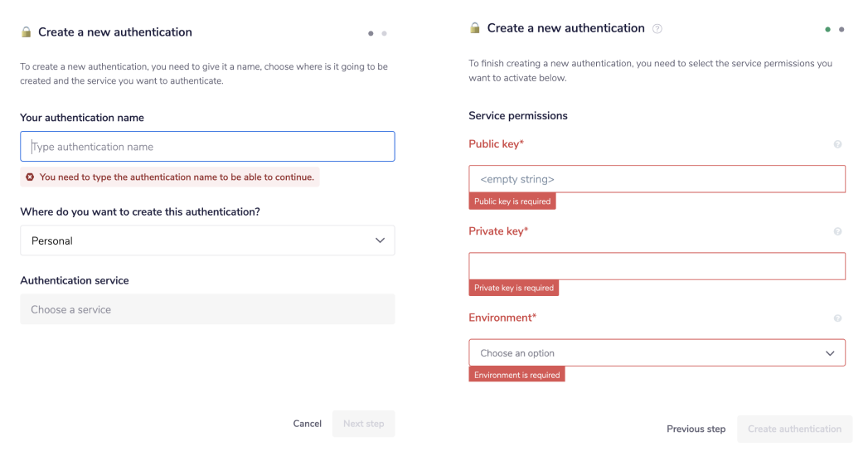Expand the Environment 'Choose an option' dropdown

tap(657, 353)
